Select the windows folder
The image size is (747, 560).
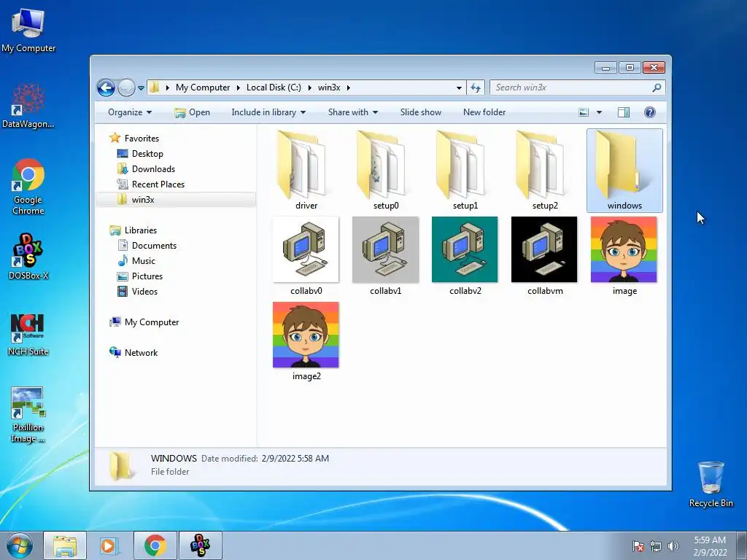pos(624,169)
